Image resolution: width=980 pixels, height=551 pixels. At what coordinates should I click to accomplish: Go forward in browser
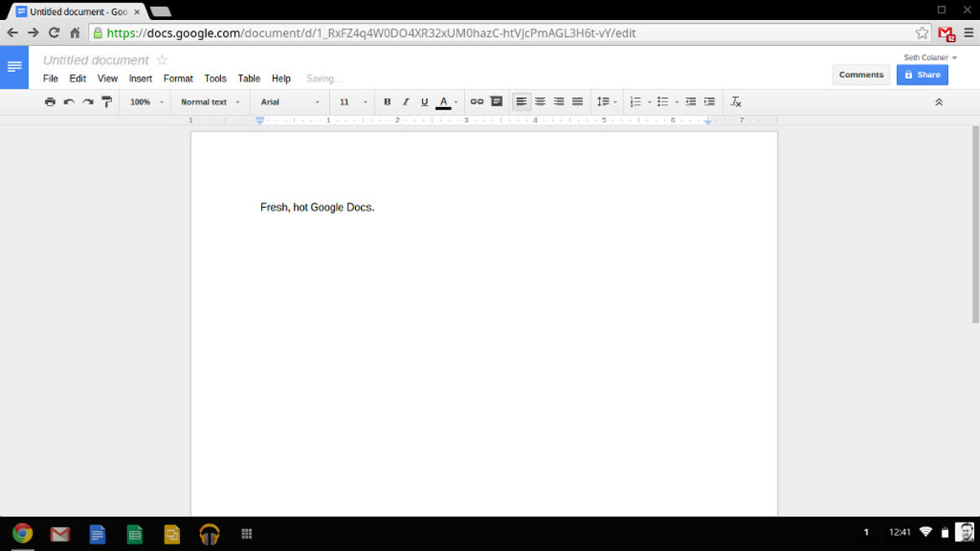pos(34,33)
